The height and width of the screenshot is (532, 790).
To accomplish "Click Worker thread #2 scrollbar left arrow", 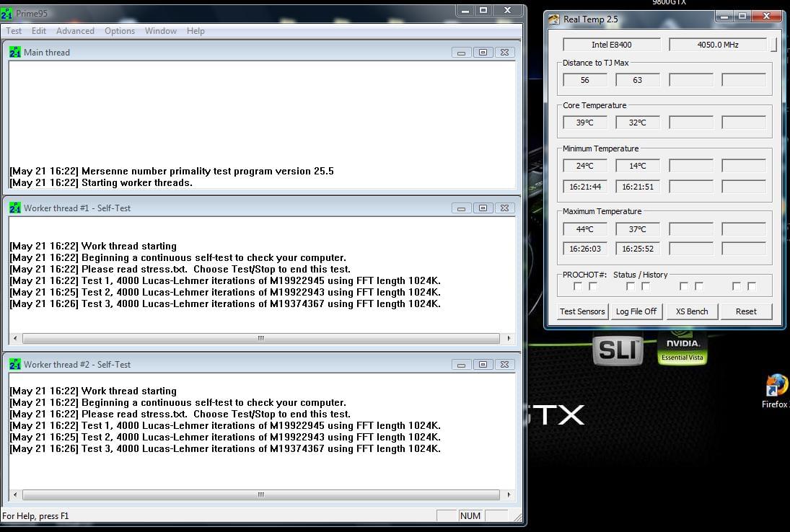I will [x=15, y=495].
